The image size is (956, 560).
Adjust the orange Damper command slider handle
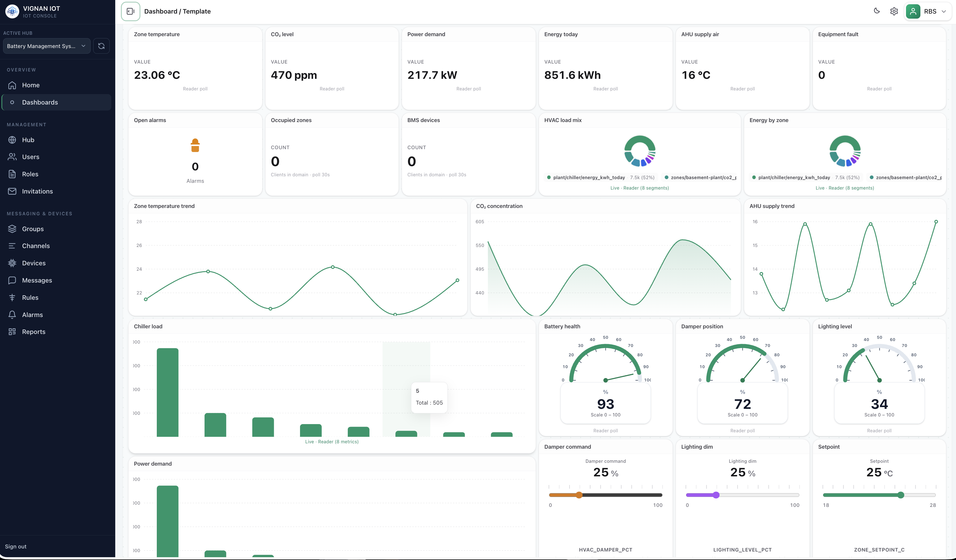[579, 495]
